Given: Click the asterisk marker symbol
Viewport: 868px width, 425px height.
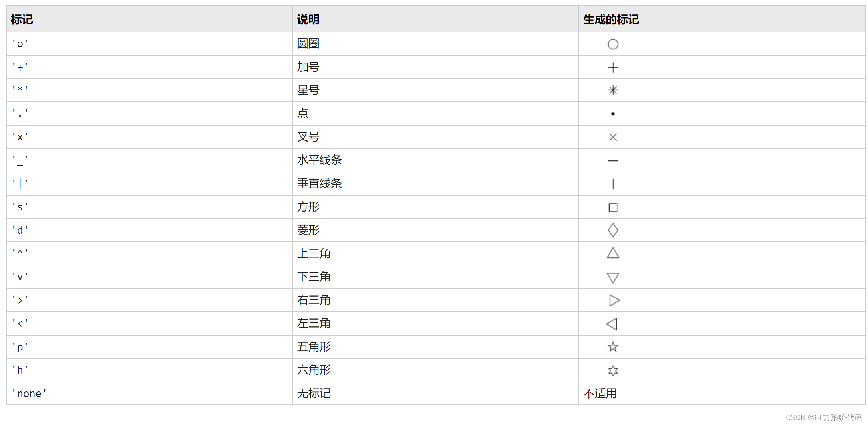Looking at the screenshot, I should click(x=613, y=90).
